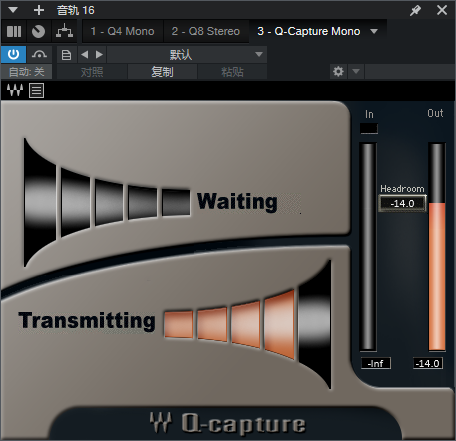Click the 音轨 16 track title
Image resolution: width=456 pixels, height=441 pixels.
pyautogui.click(x=76, y=10)
